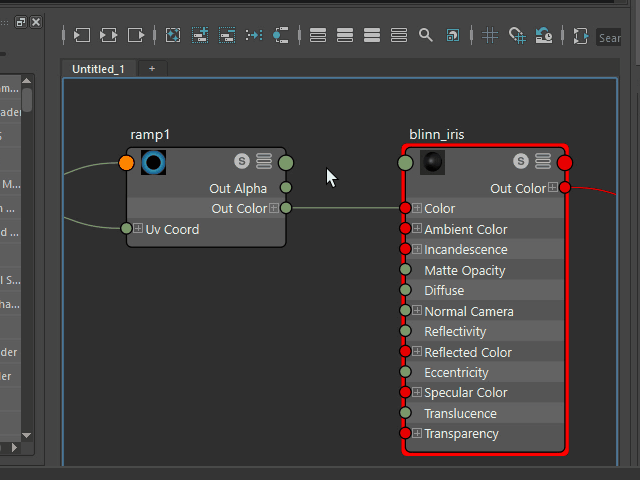Expand the Uv Coord attribute on ramp1
The width and height of the screenshot is (640, 480).
coord(138,229)
